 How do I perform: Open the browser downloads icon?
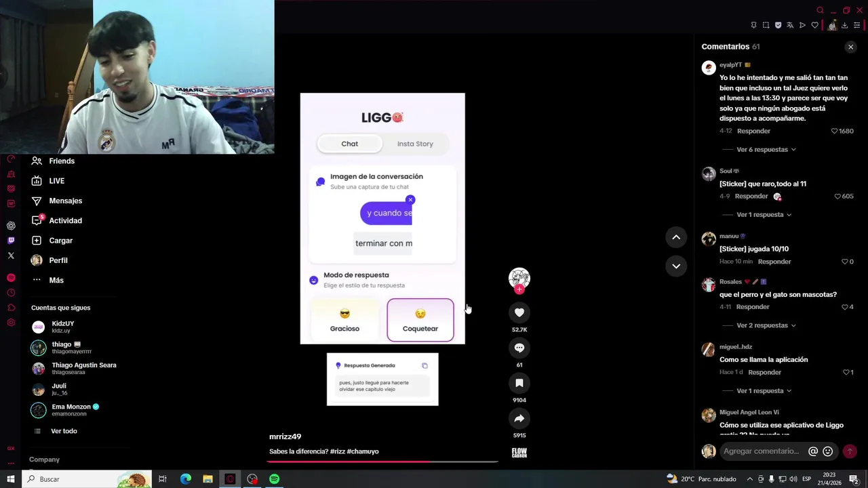coord(844,25)
